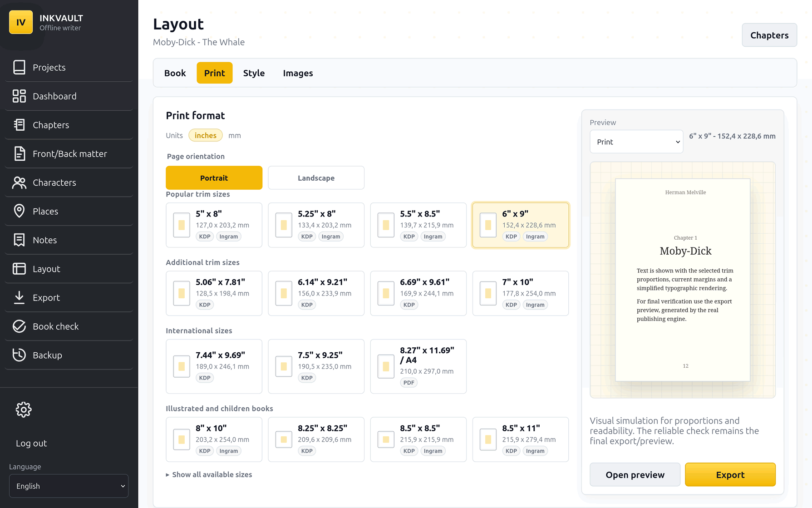Go to Characters in sidebar

point(69,182)
